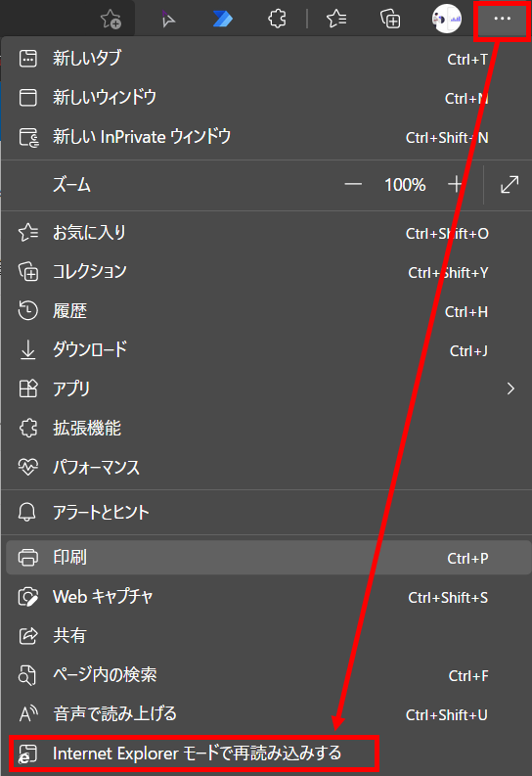Open the Extensions puzzle icon in toolbar
This screenshot has height=776, width=532.
point(277,19)
